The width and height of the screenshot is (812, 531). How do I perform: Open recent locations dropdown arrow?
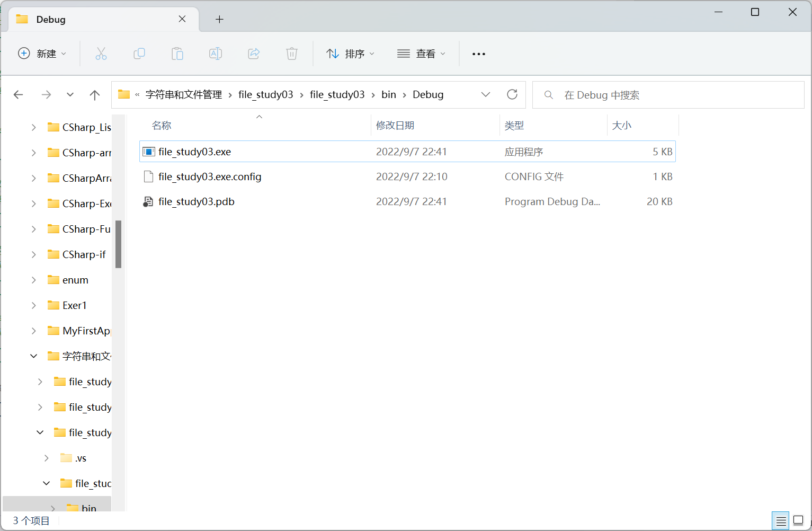tap(70, 95)
